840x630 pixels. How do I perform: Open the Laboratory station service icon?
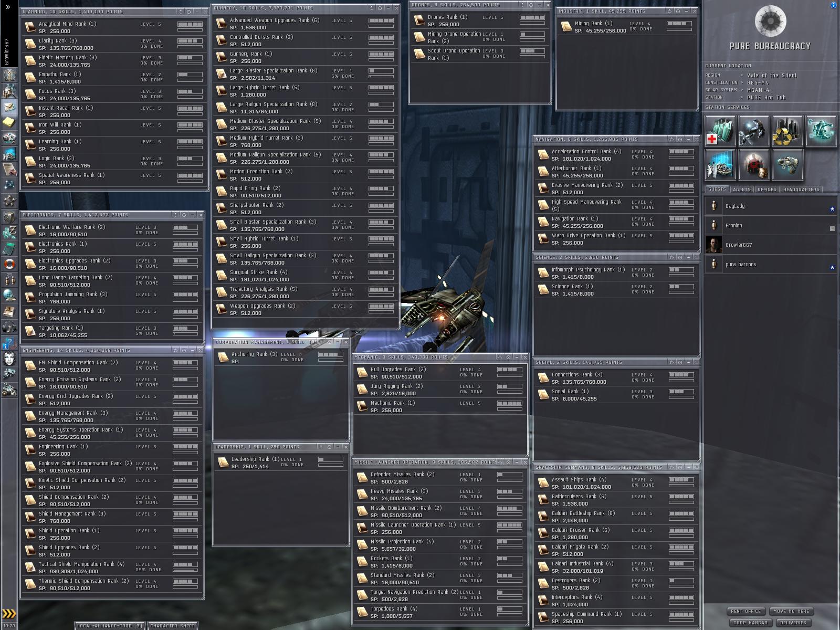pos(720,165)
